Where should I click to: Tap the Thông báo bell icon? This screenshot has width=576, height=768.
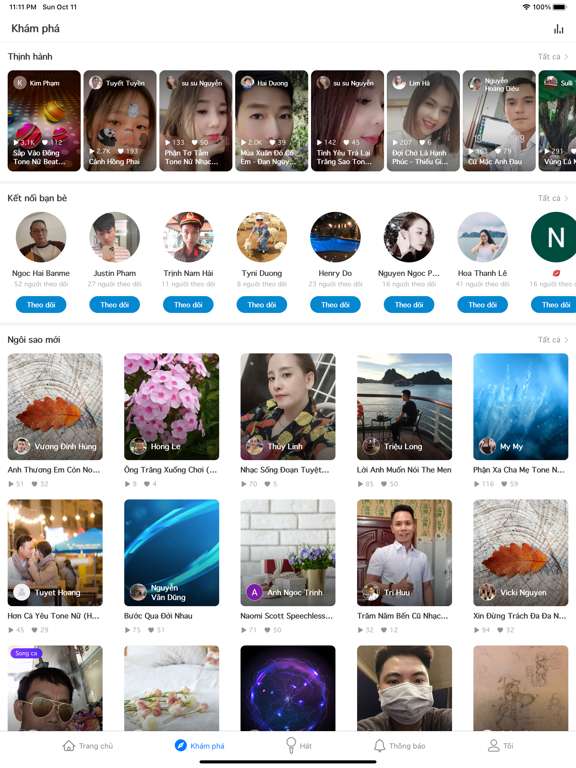(x=380, y=745)
